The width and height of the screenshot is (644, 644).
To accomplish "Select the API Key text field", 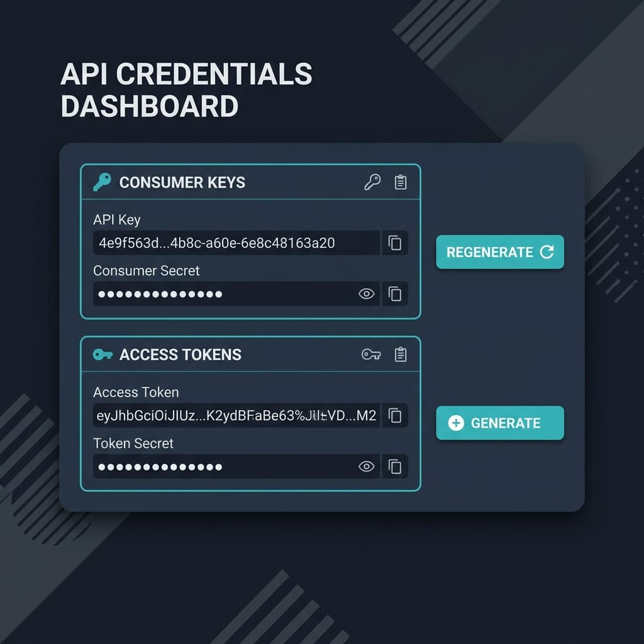I will click(236, 243).
